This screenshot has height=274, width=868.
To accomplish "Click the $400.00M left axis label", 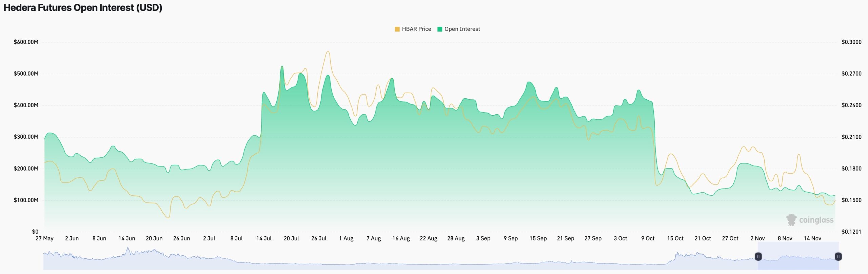I will [26, 105].
